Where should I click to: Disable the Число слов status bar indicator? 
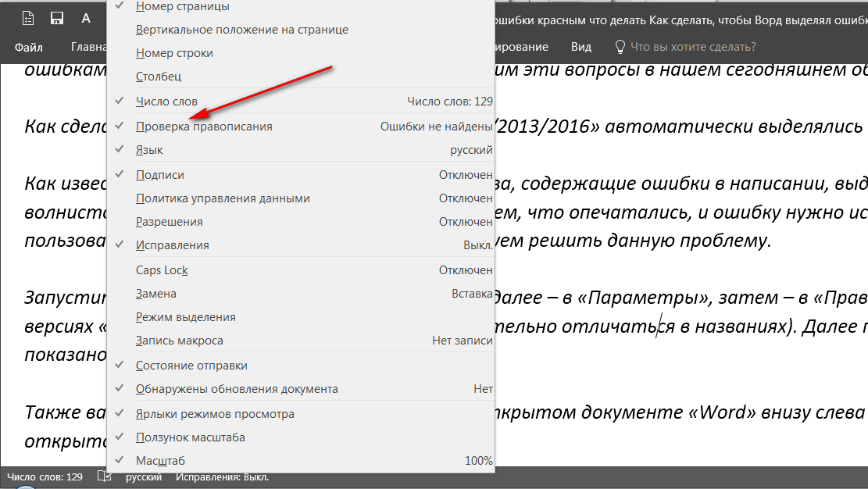pyautogui.click(x=166, y=101)
